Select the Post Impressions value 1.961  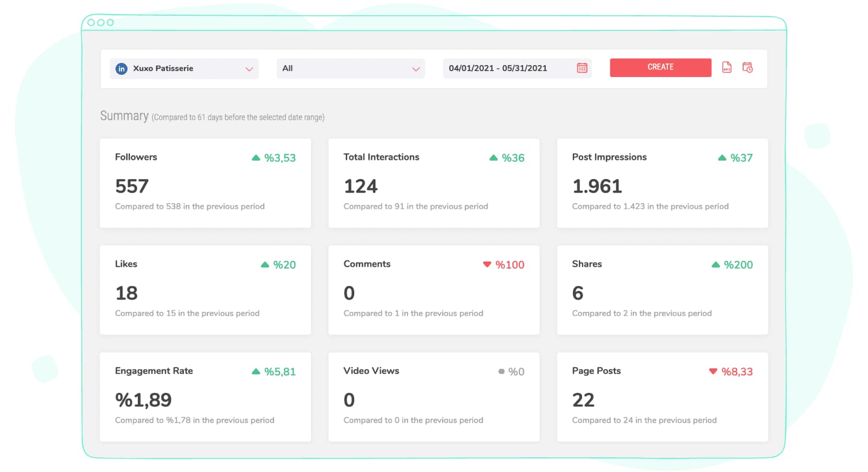point(597,186)
